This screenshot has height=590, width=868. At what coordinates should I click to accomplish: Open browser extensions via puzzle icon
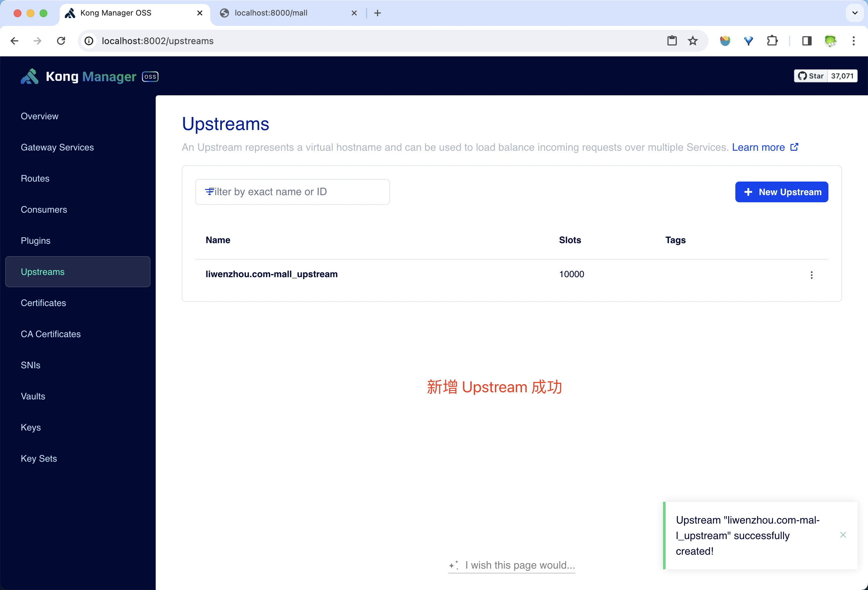click(x=772, y=41)
